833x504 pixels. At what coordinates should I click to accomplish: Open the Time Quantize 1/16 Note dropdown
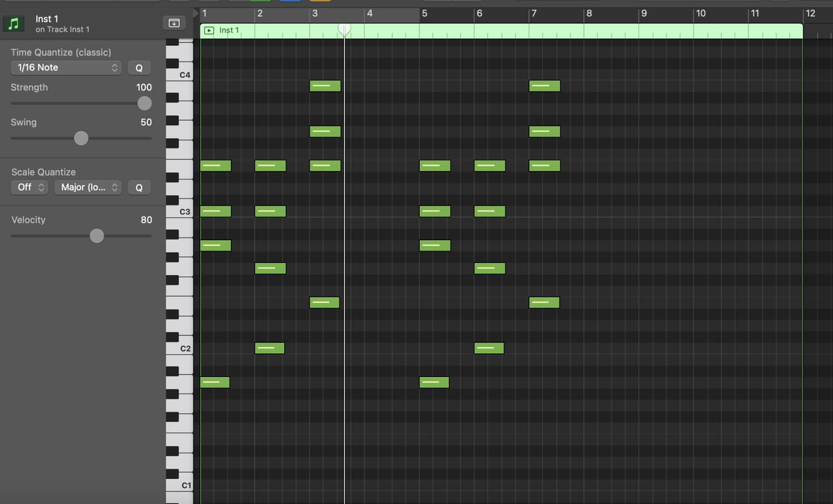67,67
